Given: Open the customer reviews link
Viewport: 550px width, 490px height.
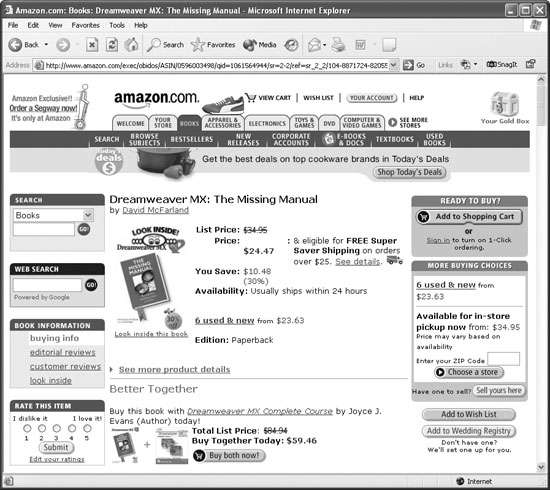Looking at the screenshot, I should pyautogui.click(x=65, y=367).
